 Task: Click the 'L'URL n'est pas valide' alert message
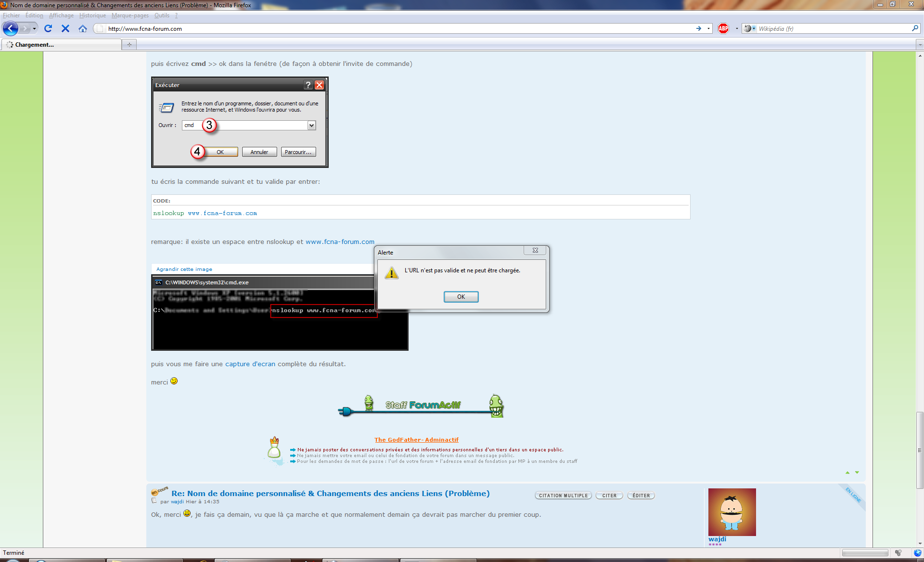(x=462, y=270)
